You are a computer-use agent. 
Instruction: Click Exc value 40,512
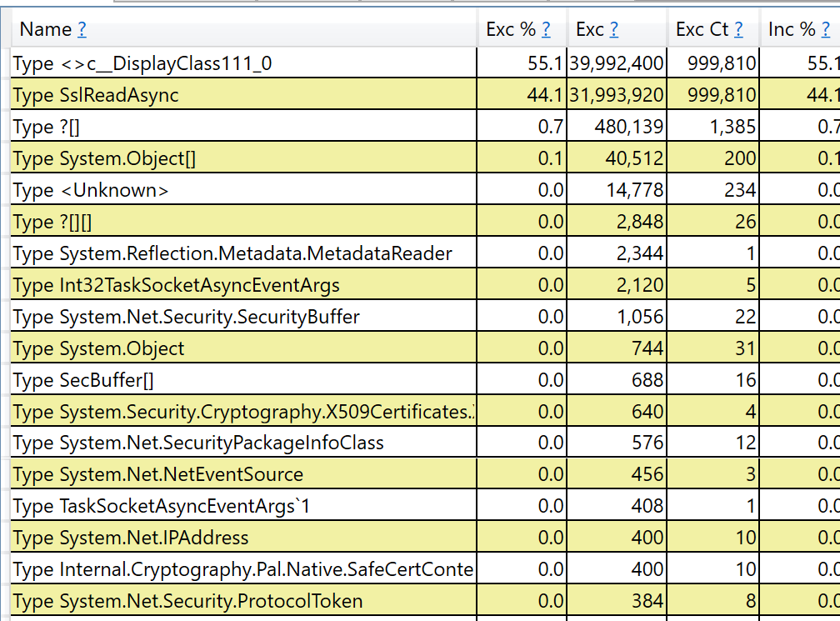tap(634, 158)
